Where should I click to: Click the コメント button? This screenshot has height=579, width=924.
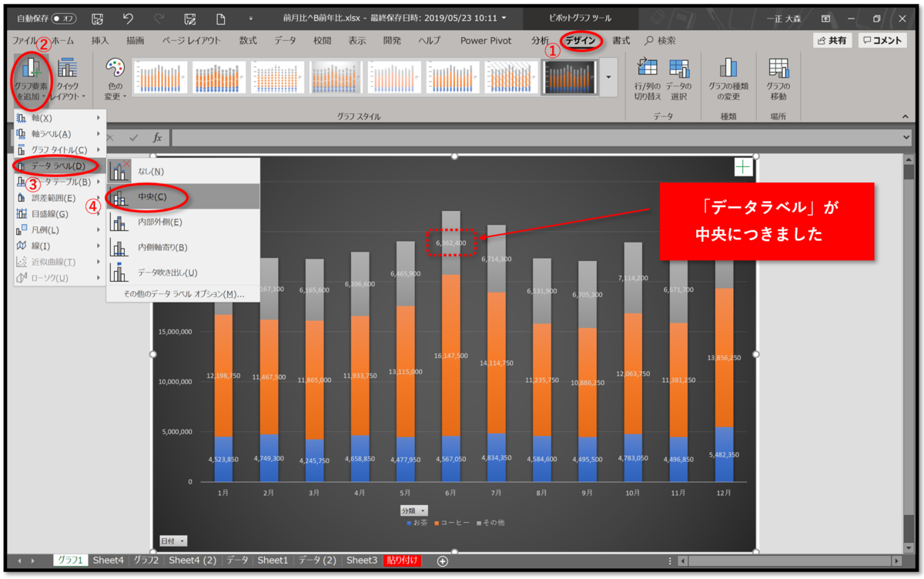click(x=882, y=41)
